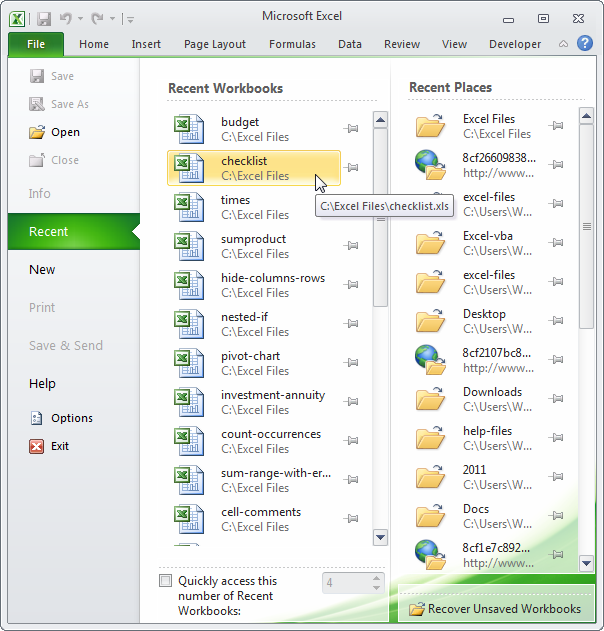Open the pivot-chart workbook

254,363
